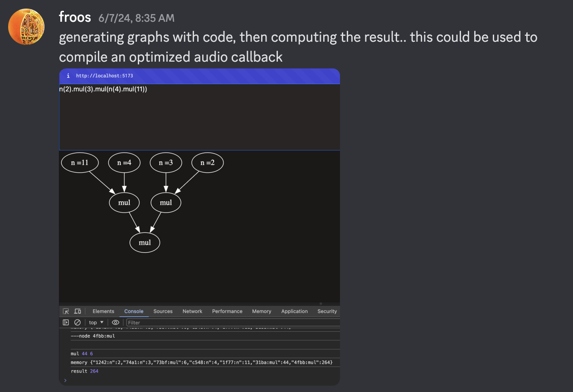The width and height of the screenshot is (573, 392).
Task: Click froos's orange avatar picture
Action: click(x=26, y=27)
